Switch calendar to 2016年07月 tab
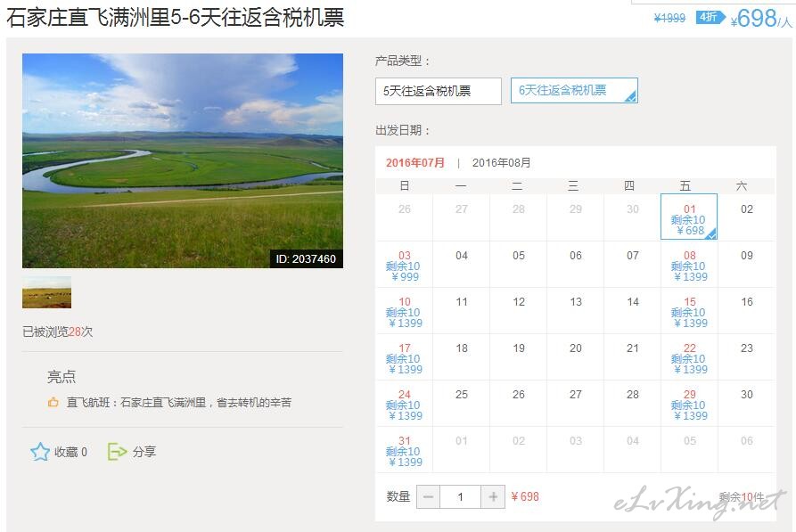This screenshot has height=532, width=796. tap(415, 163)
